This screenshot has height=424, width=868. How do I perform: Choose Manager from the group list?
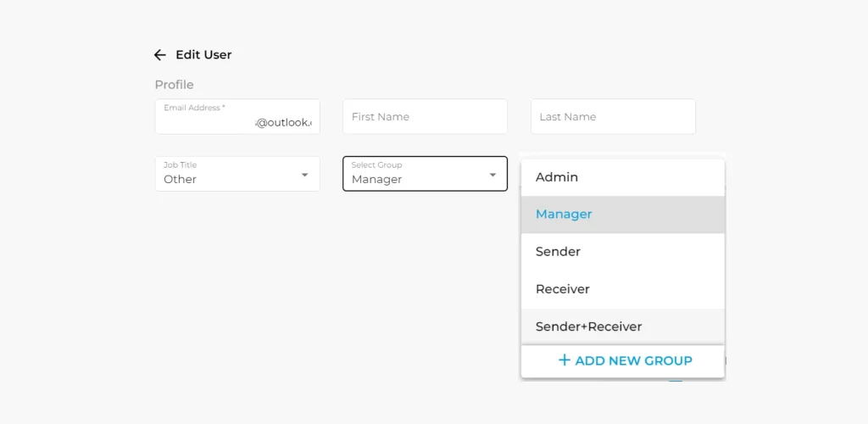pyautogui.click(x=623, y=215)
